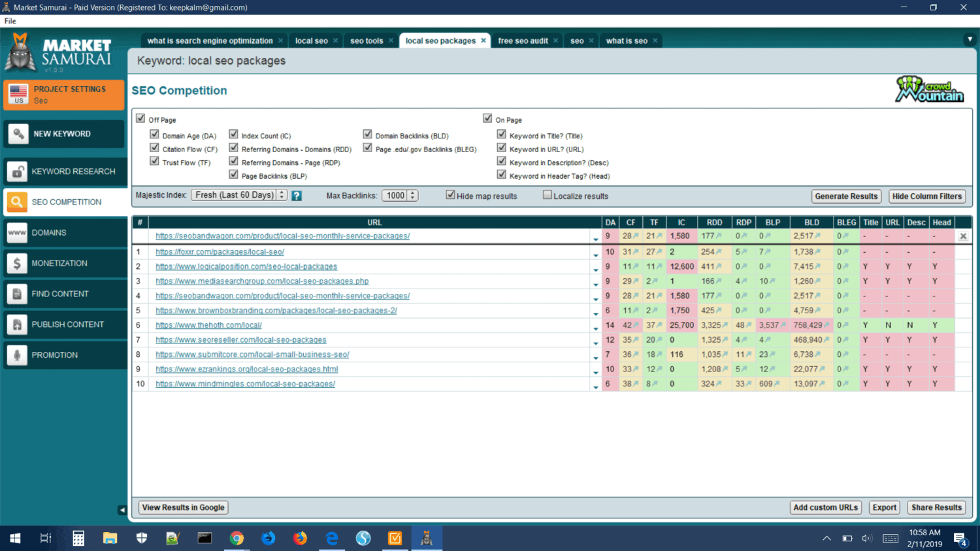Click thehoth.com BLD value 758,429
The width and height of the screenshot is (980, 551).
[x=808, y=325]
